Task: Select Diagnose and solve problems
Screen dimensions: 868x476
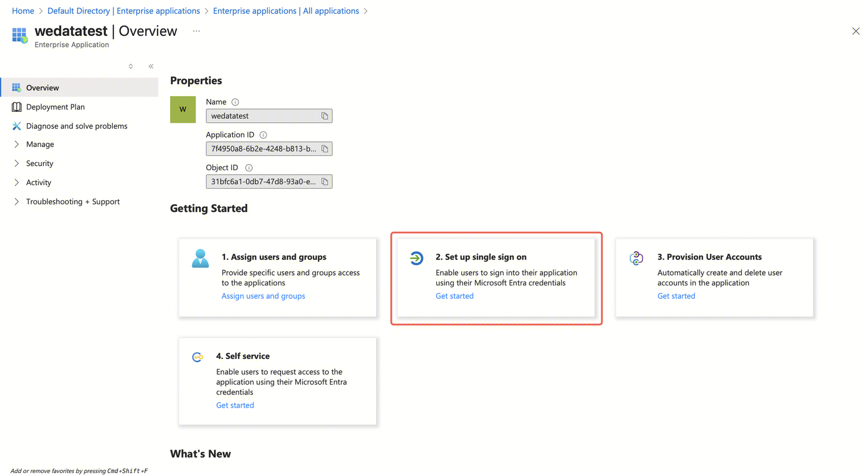Action: point(76,126)
